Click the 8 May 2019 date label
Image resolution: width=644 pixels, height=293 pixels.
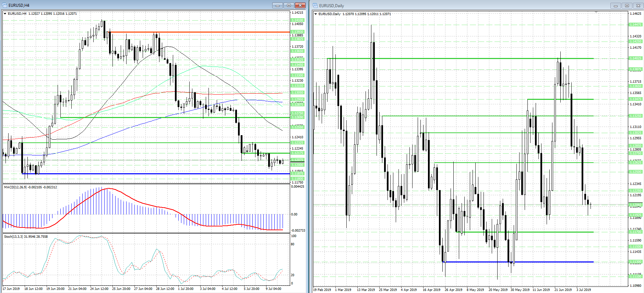tap(475, 290)
